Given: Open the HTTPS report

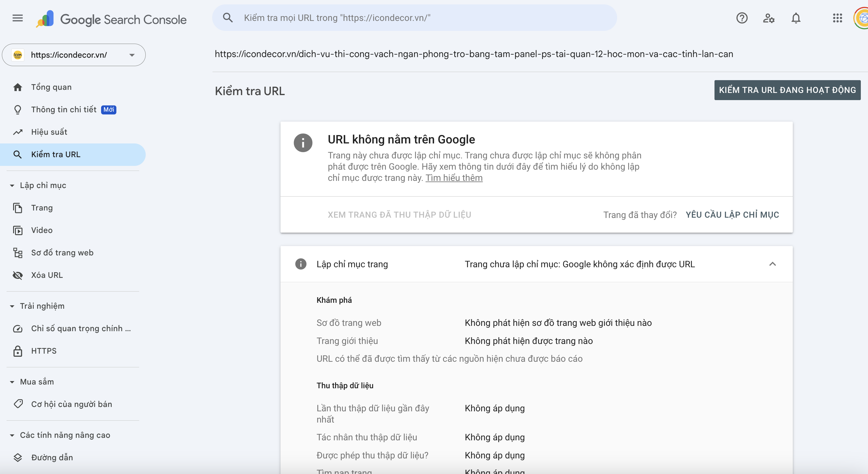Looking at the screenshot, I should tap(73, 351).
